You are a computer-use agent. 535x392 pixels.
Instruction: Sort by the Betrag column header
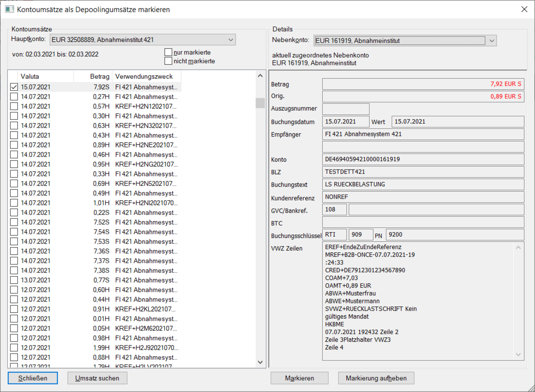(93, 76)
